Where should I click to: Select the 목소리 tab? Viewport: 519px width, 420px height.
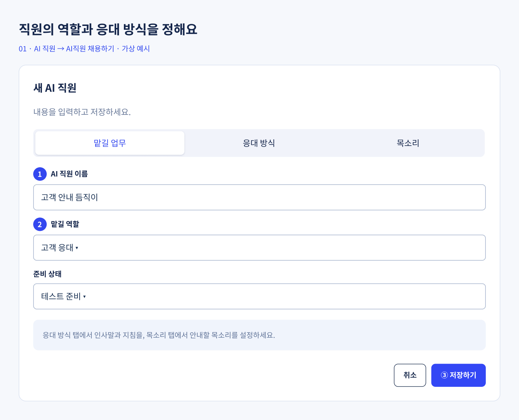408,143
